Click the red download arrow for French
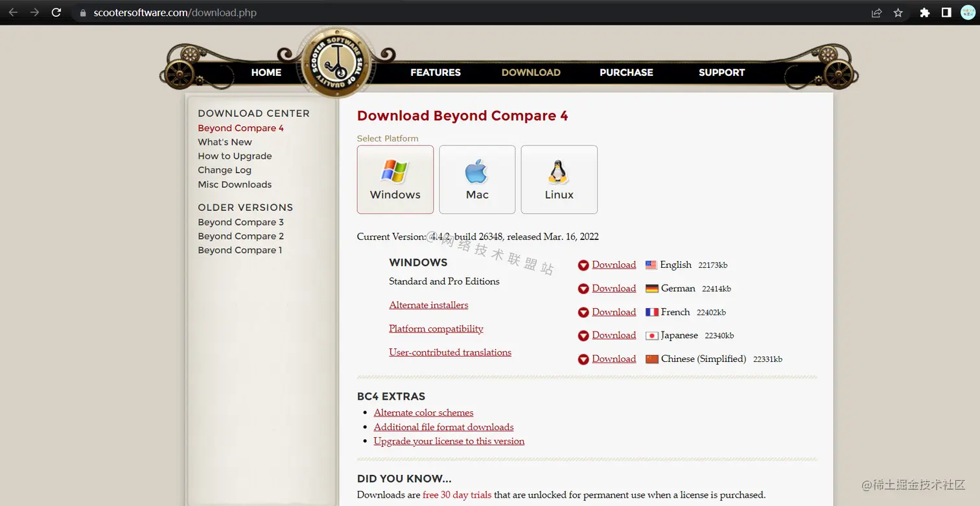 point(583,312)
